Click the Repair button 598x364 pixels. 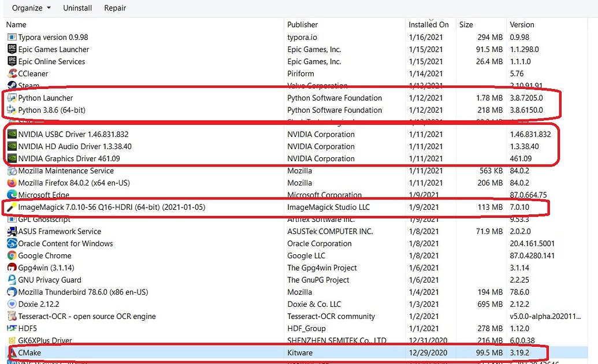(x=114, y=8)
